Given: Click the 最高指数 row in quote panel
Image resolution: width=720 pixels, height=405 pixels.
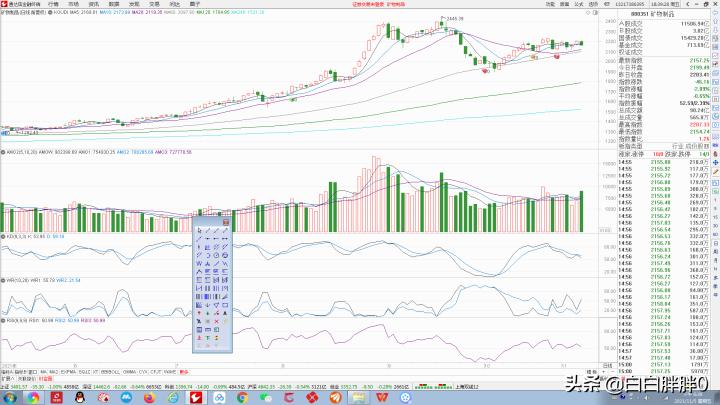Looking at the screenshot, I should tap(663, 124).
